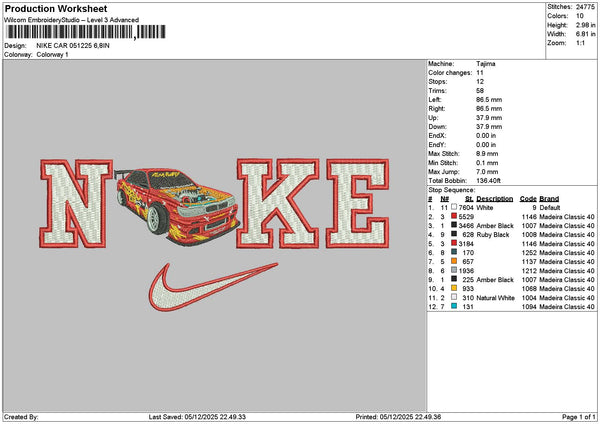Image resolution: width=600 pixels, height=424 pixels.
Task: Click the barcode under the software name
Action: [82, 33]
